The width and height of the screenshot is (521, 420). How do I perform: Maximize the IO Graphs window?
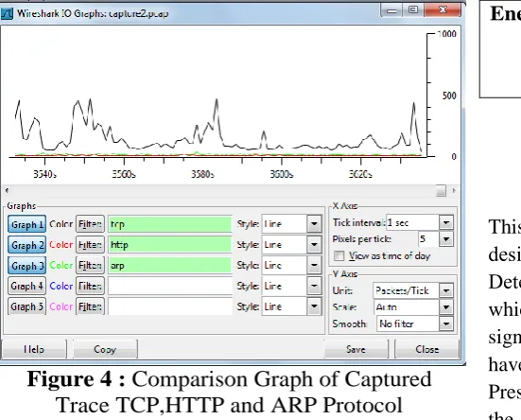[413, 10]
